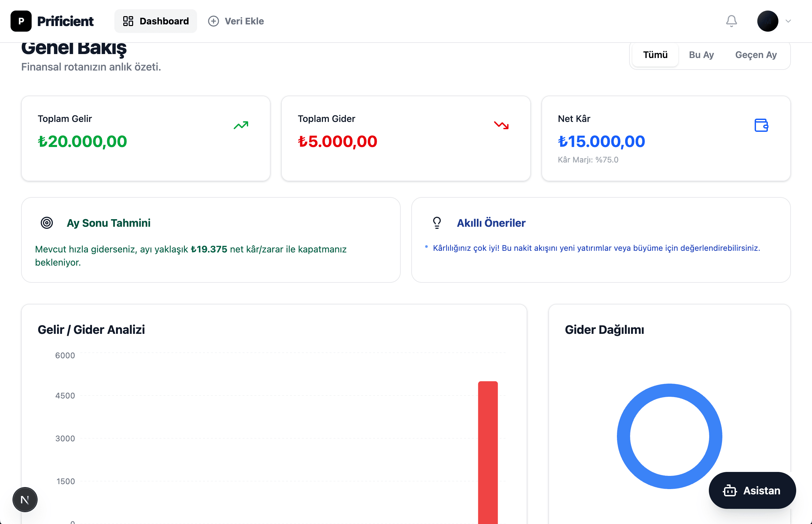Image resolution: width=812 pixels, height=524 pixels.
Task: Open the Dashboard tab
Action: pos(156,21)
